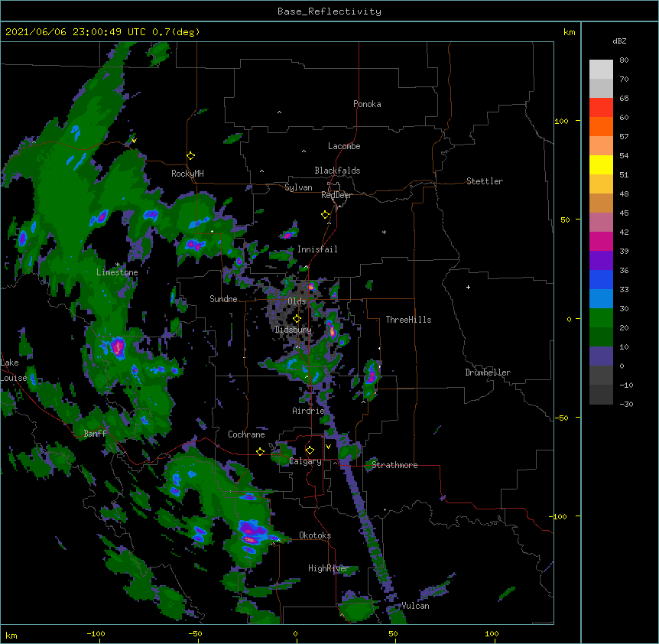Click the Banff label
Screen dimensions: 659x644
(95, 434)
